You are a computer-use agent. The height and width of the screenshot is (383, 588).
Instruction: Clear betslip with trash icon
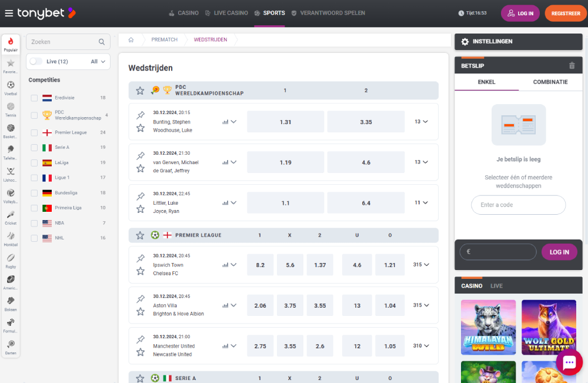coord(572,66)
